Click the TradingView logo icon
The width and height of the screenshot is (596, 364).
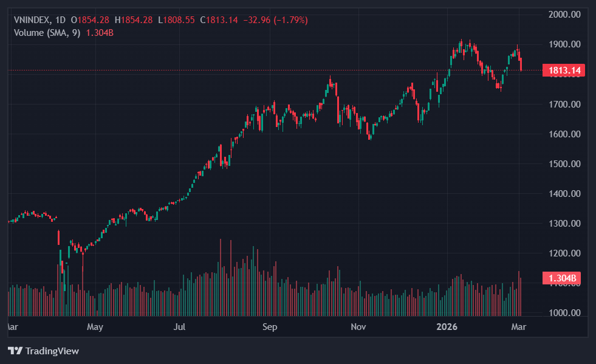15,351
